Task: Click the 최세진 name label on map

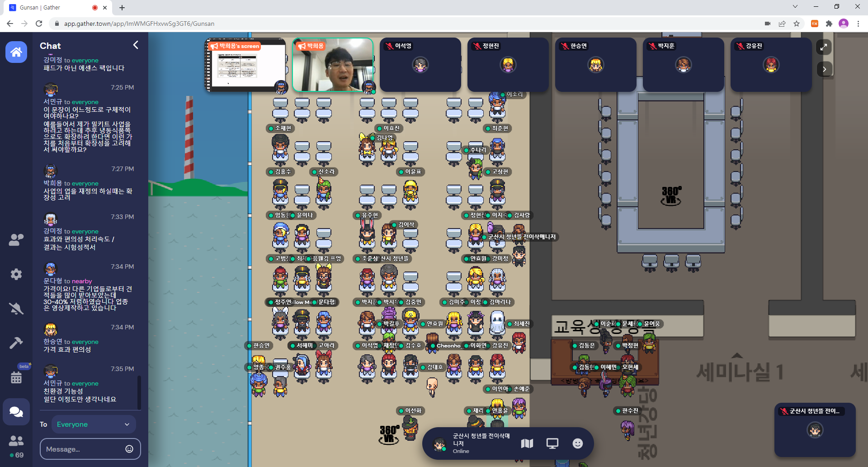Action: pyautogui.click(x=518, y=324)
